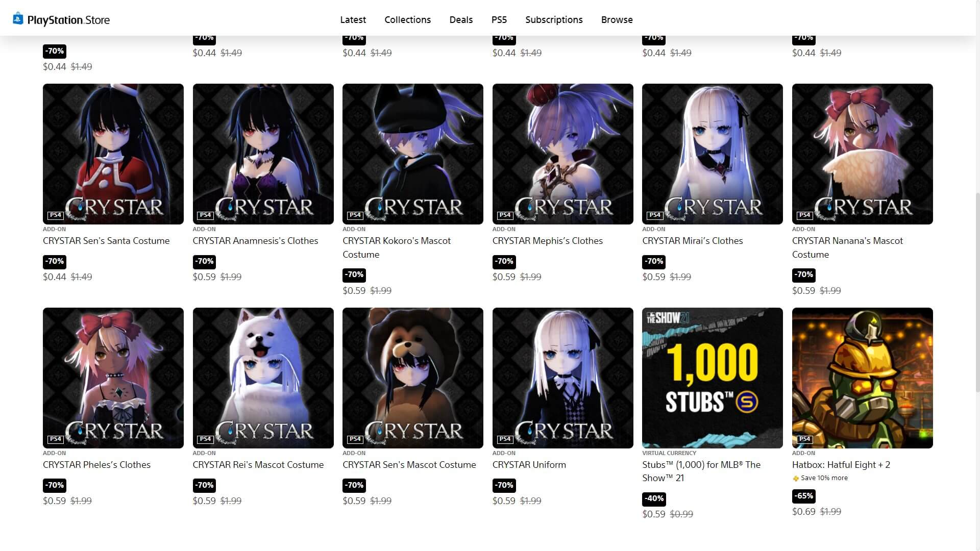The image size is (980, 551).
Task: Select the 1,000 Stubs product thumbnail
Action: pos(712,378)
